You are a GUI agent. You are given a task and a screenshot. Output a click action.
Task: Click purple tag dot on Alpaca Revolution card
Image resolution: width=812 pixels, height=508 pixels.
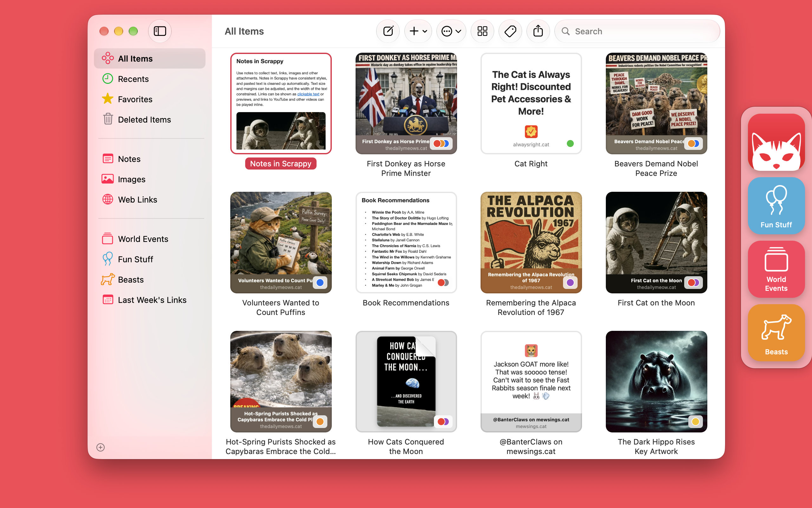[570, 283]
